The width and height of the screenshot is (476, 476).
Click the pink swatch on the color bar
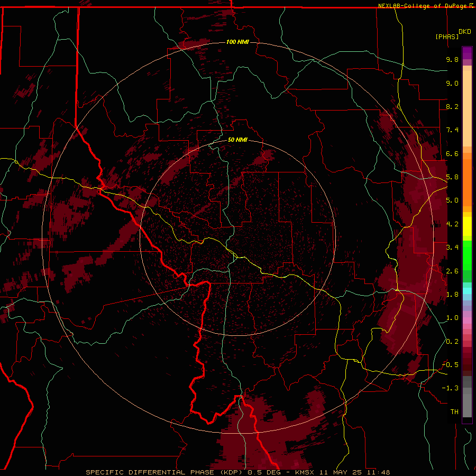(467, 321)
